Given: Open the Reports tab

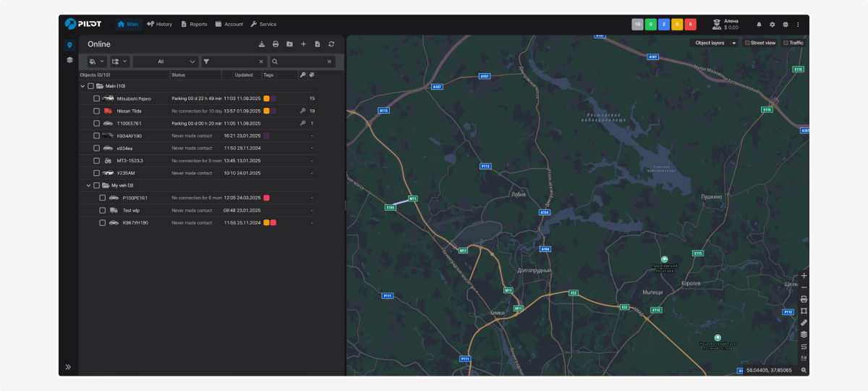Looking at the screenshot, I should tap(194, 24).
